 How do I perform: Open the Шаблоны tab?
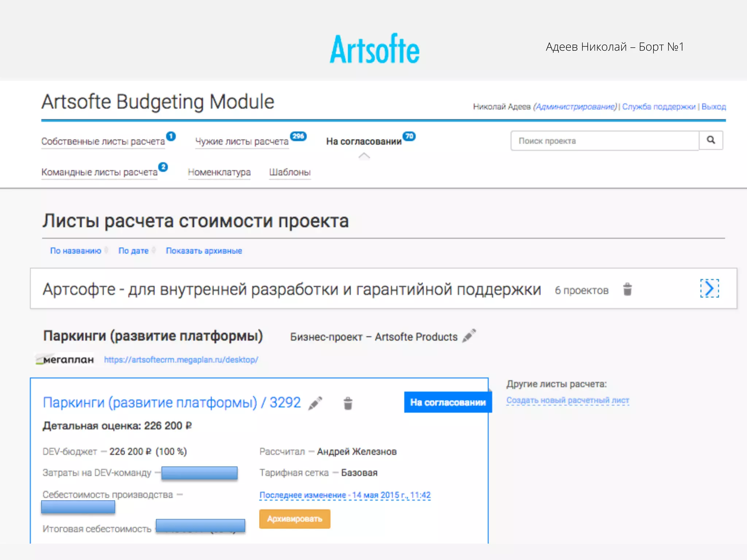(x=290, y=172)
